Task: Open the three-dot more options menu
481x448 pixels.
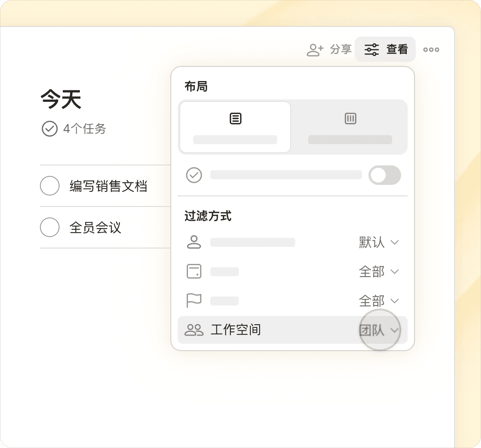Action: click(431, 50)
